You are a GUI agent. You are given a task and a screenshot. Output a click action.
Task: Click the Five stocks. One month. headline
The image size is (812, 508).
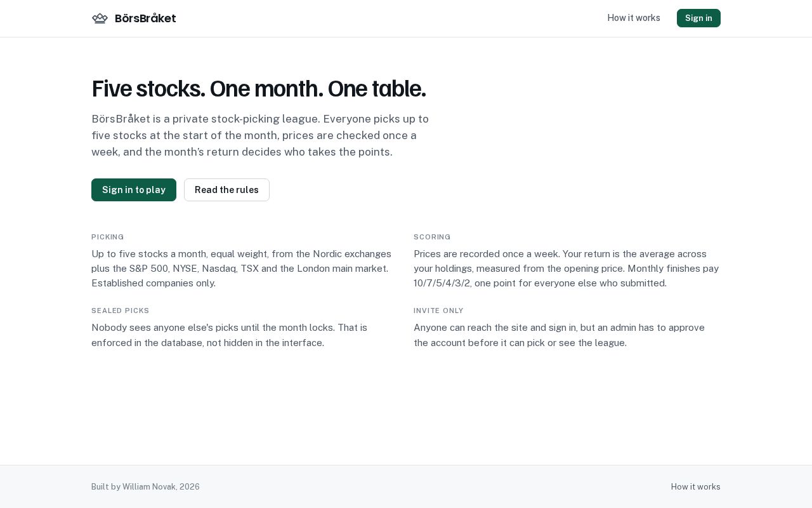258,89
